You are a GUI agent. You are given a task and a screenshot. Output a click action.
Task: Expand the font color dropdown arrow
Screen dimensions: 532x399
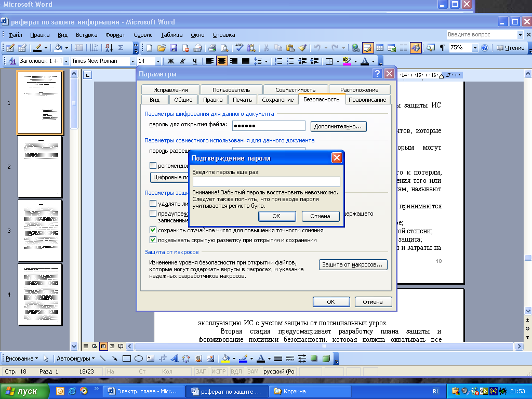(373, 61)
